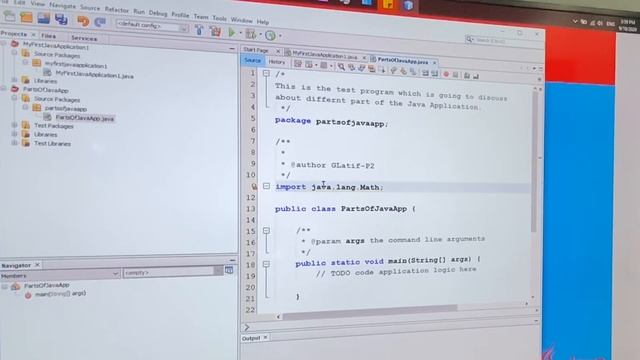This screenshot has height=360, width=640.
Task: Open the Refactor menu
Action: click(x=117, y=9)
